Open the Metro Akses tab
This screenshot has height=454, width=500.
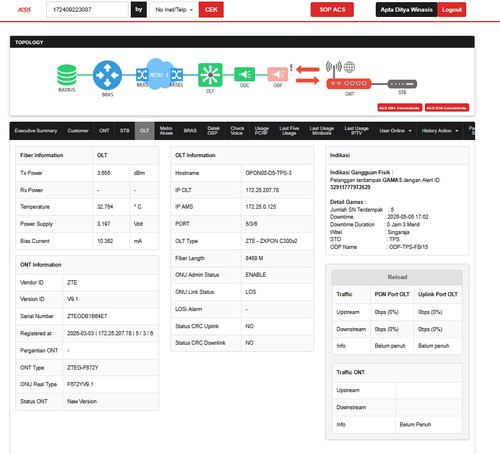(166, 131)
